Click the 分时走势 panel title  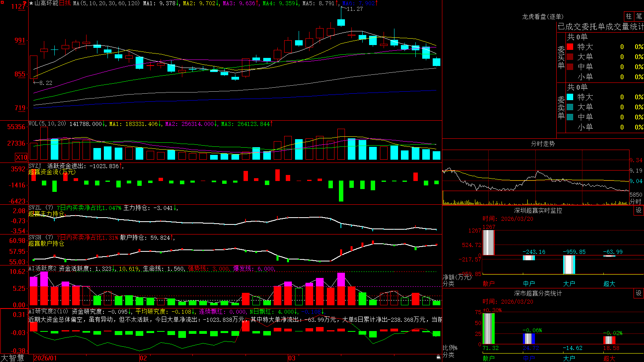click(x=543, y=144)
